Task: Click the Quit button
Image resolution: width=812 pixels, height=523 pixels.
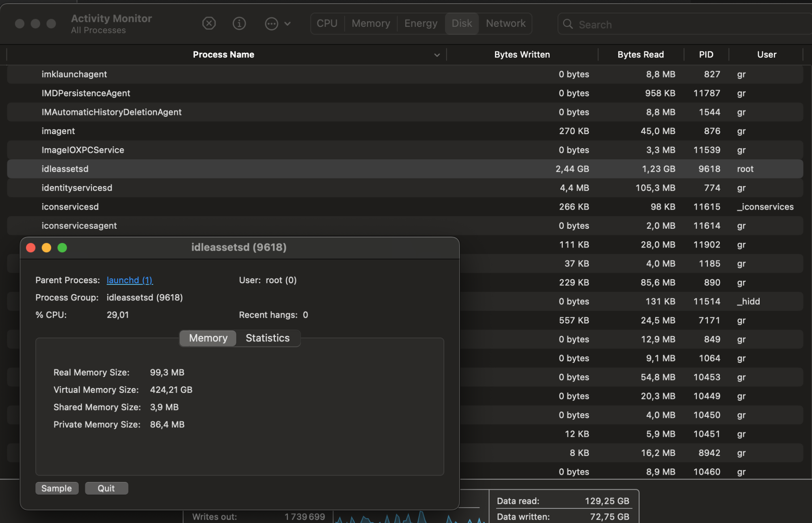Action: [106, 488]
